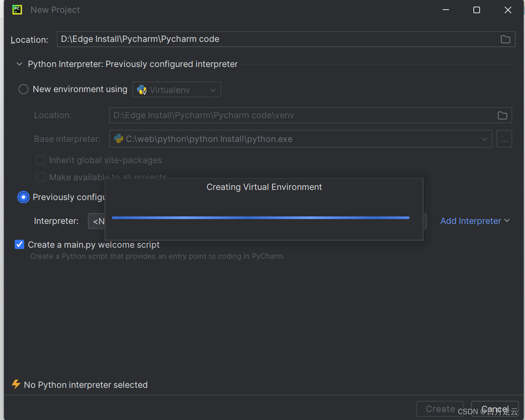Viewport: 525px width, 420px height.
Task: Click the project Location path field
Action: click(285, 39)
